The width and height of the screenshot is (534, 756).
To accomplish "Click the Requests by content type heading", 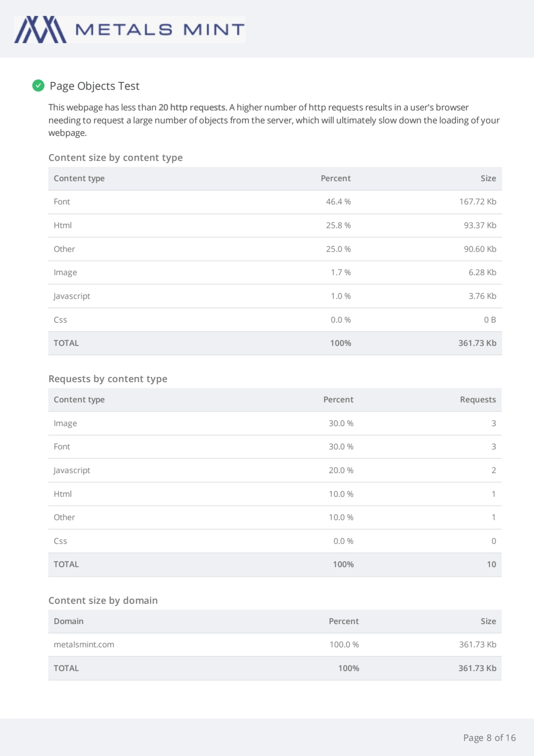I will pyautogui.click(x=108, y=379).
